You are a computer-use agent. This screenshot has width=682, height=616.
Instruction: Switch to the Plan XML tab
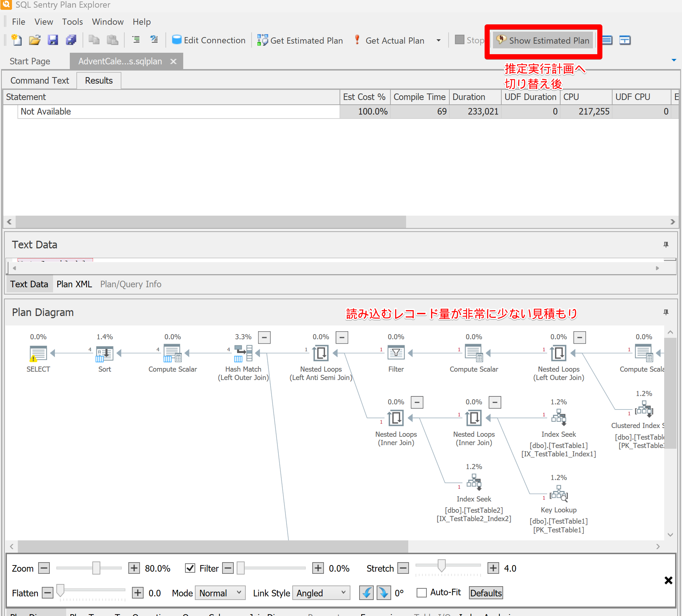click(74, 284)
